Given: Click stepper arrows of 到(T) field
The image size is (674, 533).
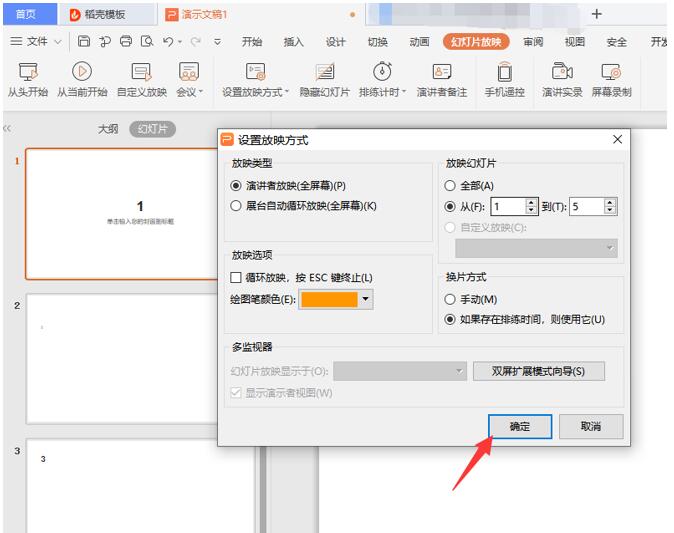Looking at the screenshot, I should pos(610,206).
